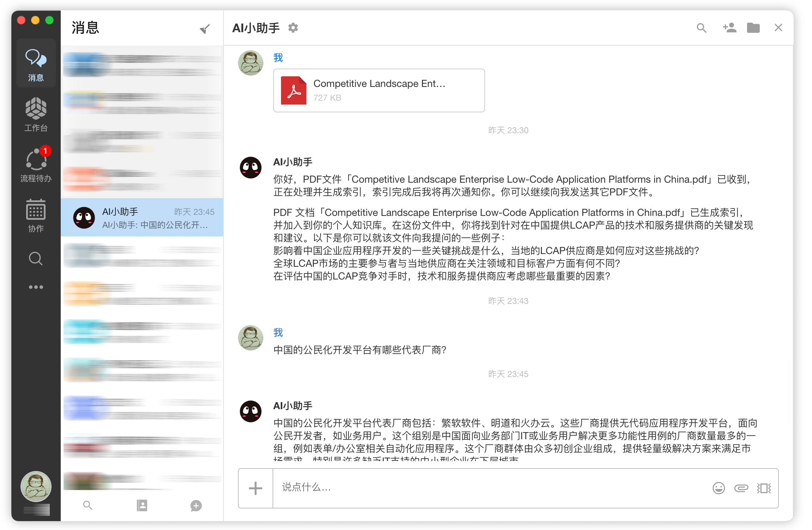Close the AI小助手 chat panel
812x530 pixels.
coord(778,28)
